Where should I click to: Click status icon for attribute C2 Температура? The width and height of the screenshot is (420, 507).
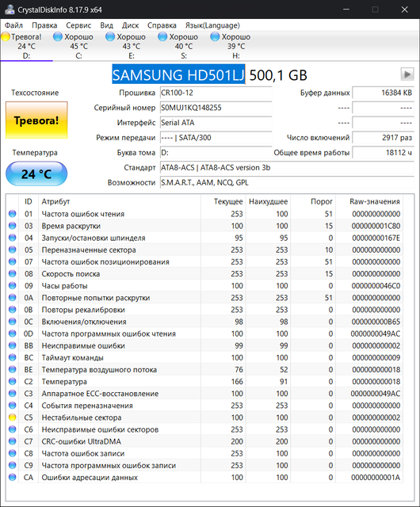(x=13, y=381)
